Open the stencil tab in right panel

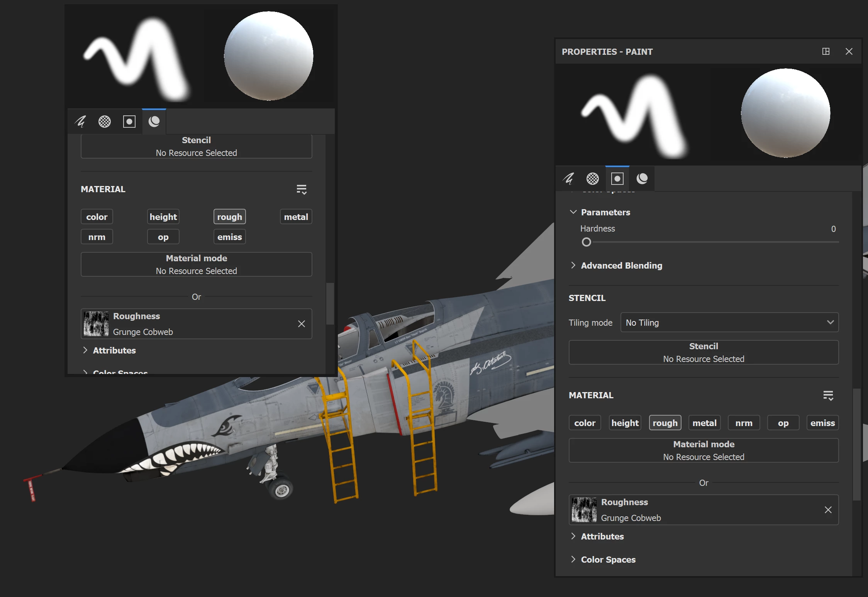click(x=617, y=179)
